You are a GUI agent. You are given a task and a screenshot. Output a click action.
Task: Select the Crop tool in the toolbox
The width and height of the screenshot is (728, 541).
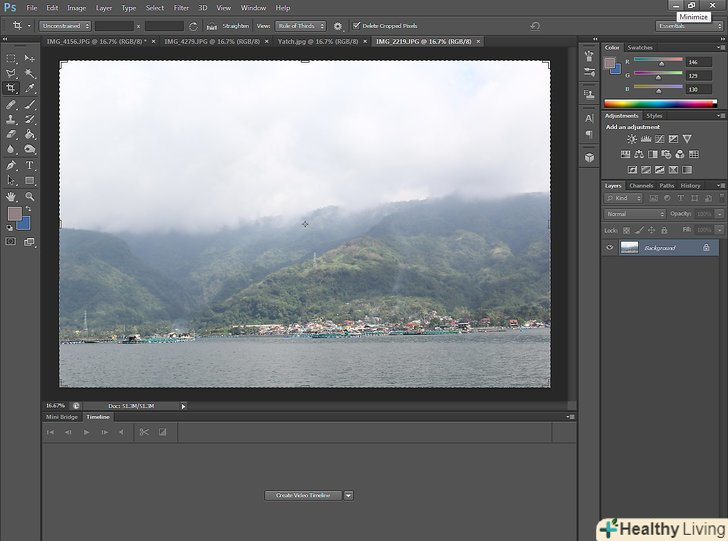point(12,88)
